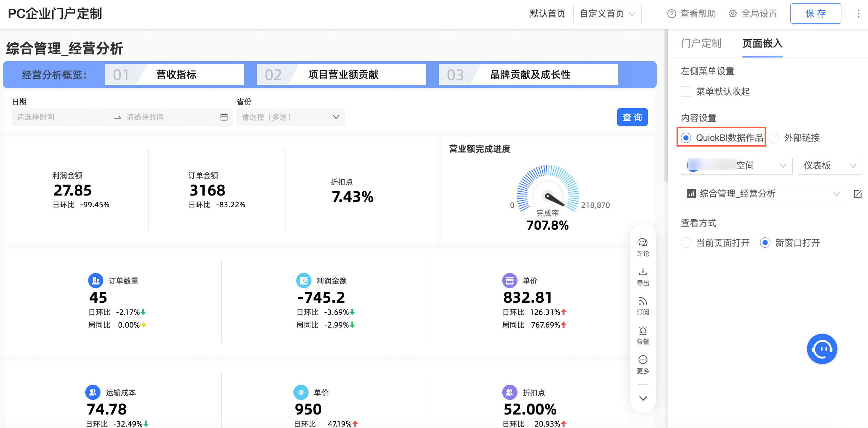This screenshot has height=428, width=868.
Task: Switch to the 门户定制 tab
Action: tap(701, 43)
